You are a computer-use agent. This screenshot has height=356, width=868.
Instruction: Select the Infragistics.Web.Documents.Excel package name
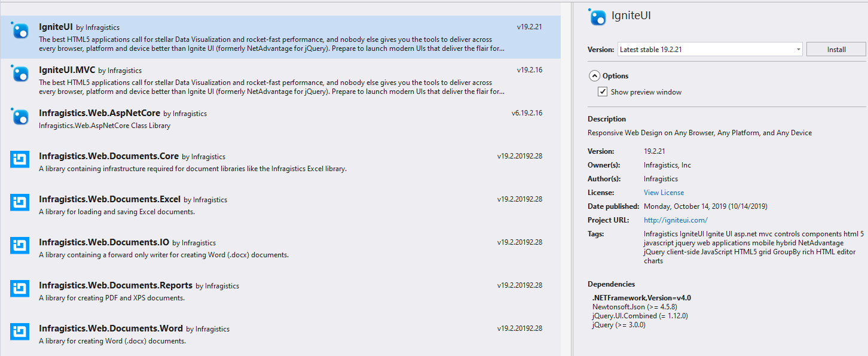click(109, 199)
